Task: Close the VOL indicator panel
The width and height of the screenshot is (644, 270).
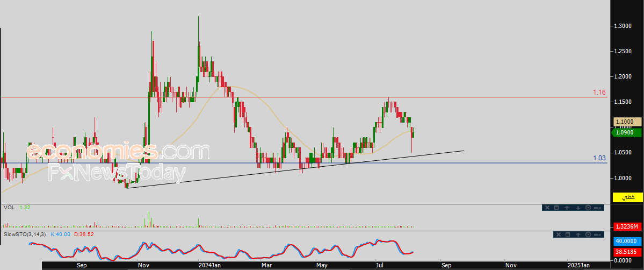Action: click(x=547, y=208)
